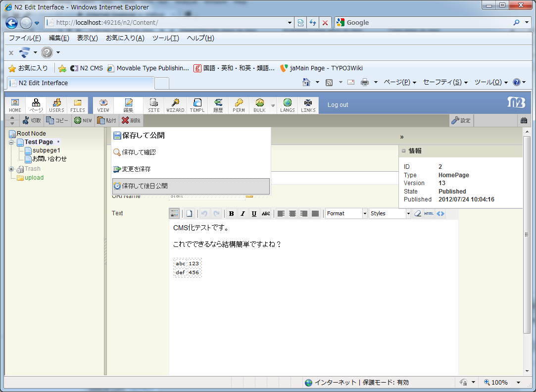Open the ファイル(F) menu
536x392 pixels.
pos(25,38)
